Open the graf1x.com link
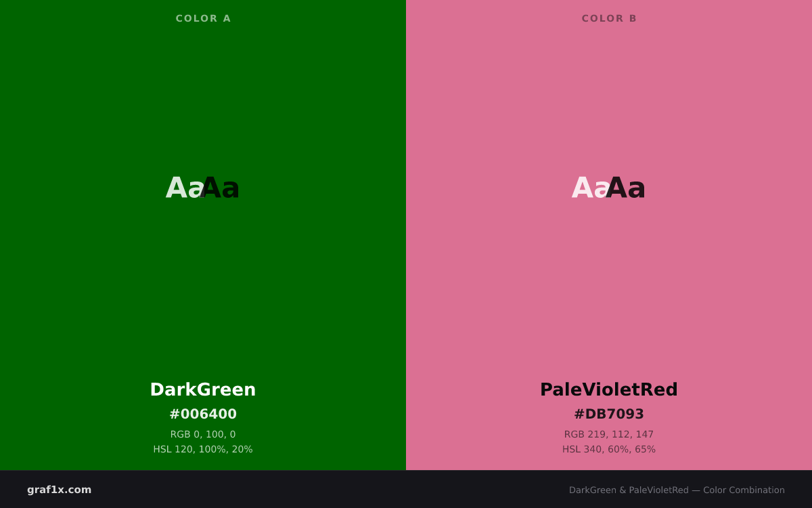 tap(60, 490)
